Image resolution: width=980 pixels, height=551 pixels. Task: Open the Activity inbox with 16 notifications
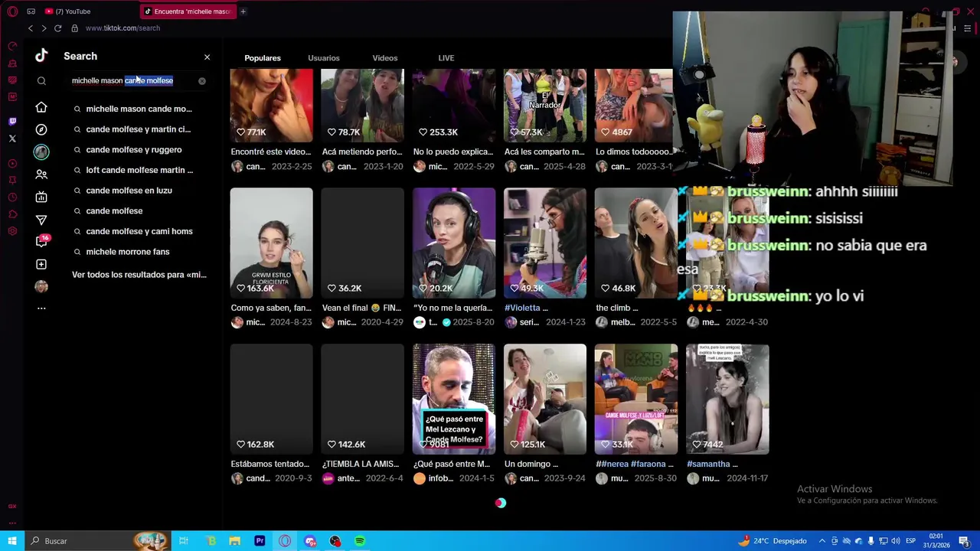[42, 241]
